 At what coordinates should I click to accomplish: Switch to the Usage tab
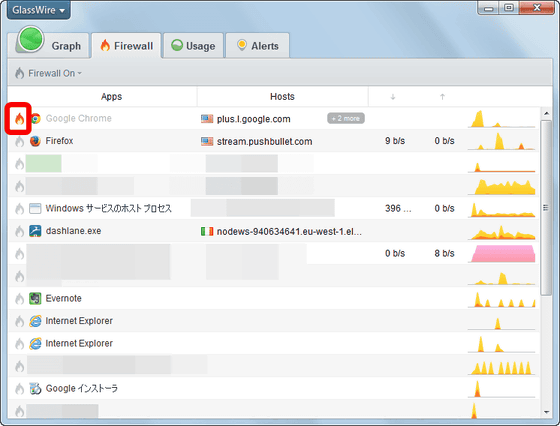point(194,45)
